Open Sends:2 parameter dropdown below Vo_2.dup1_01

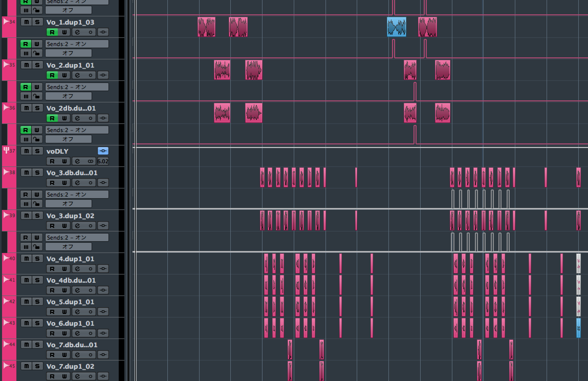point(77,87)
